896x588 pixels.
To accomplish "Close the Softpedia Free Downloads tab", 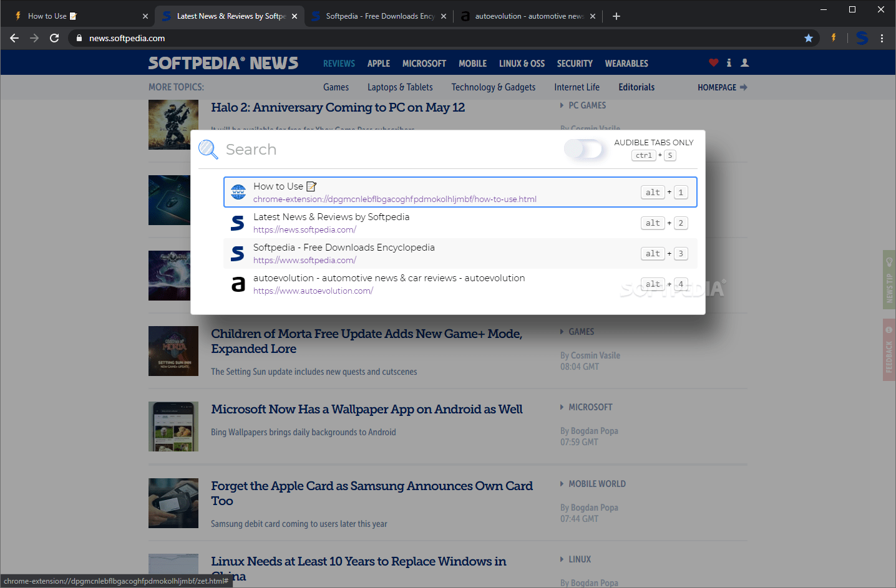I will pyautogui.click(x=444, y=16).
